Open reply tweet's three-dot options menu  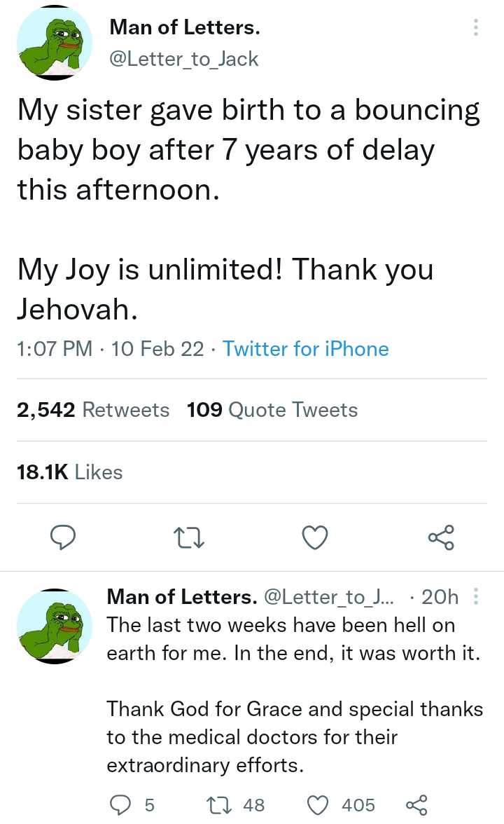pos(476,597)
